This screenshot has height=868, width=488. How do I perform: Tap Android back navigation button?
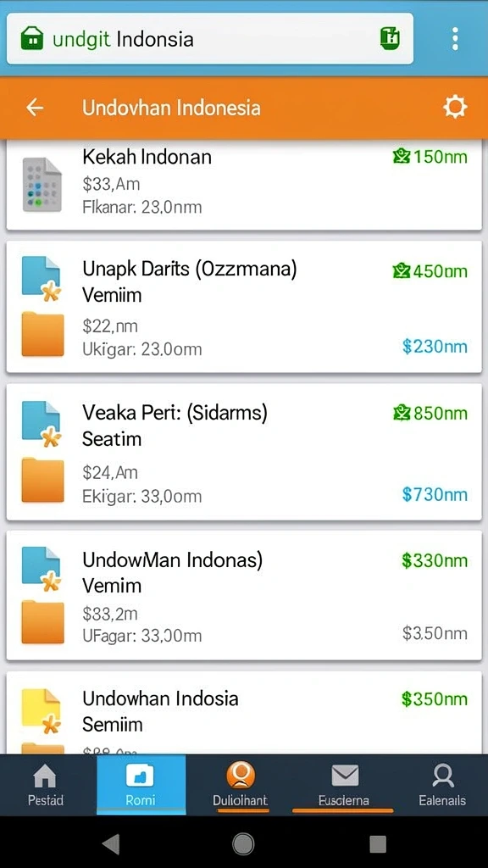pos(111,843)
